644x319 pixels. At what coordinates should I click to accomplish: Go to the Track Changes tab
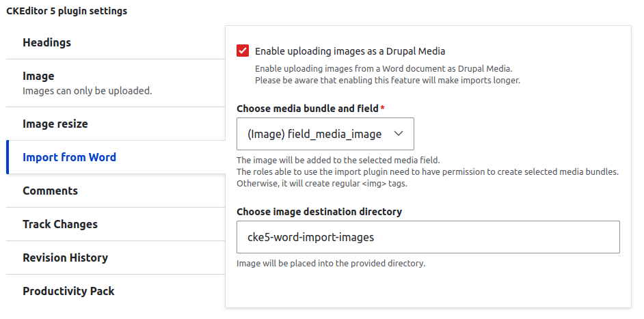point(116,224)
